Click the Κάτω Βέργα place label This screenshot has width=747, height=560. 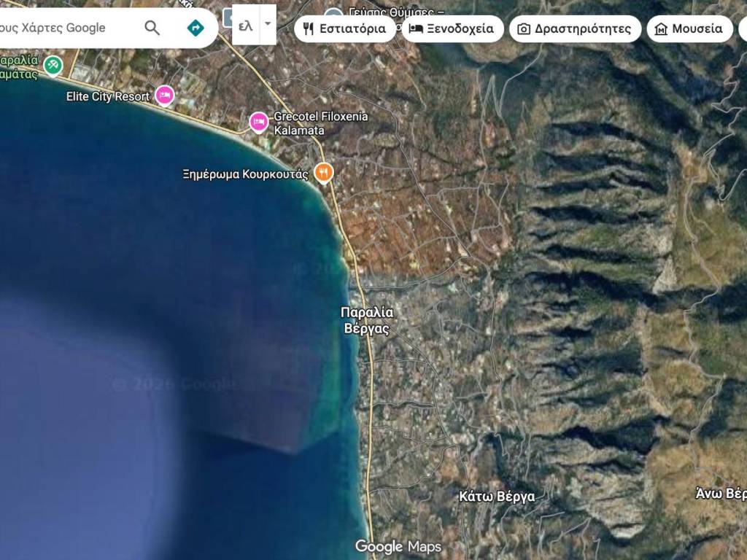point(497,497)
